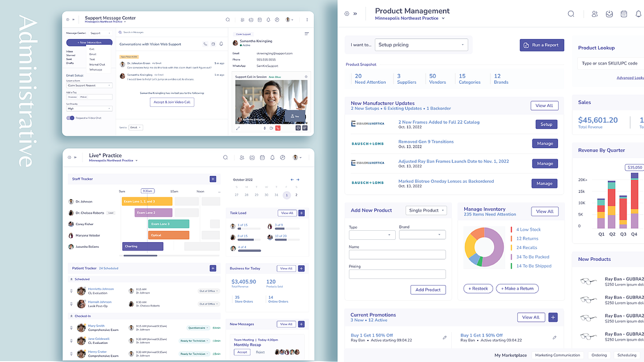Click Setup for 2 New Frames Added update
The height and width of the screenshot is (362, 644).
[546, 124]
